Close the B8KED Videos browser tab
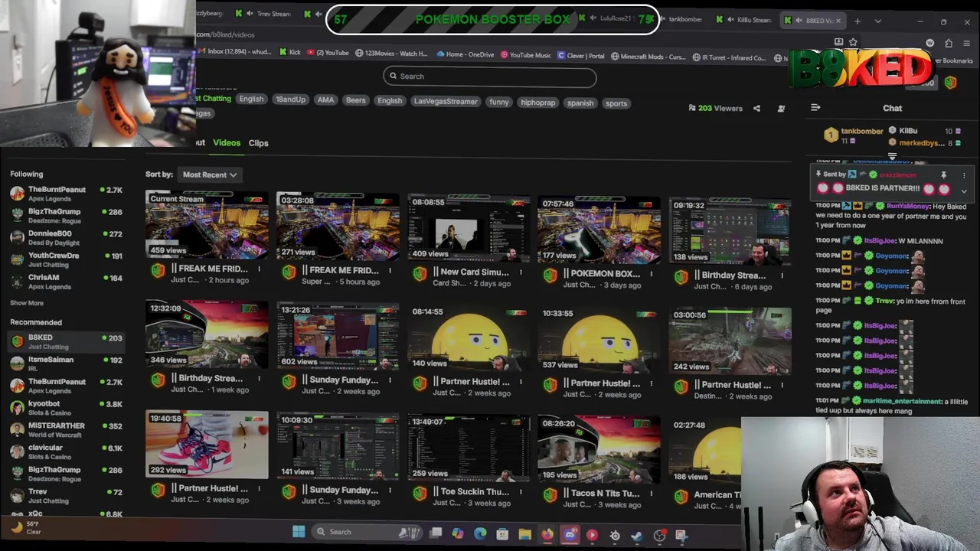This screenshot has width=980, height=551. tap(838, 21)
